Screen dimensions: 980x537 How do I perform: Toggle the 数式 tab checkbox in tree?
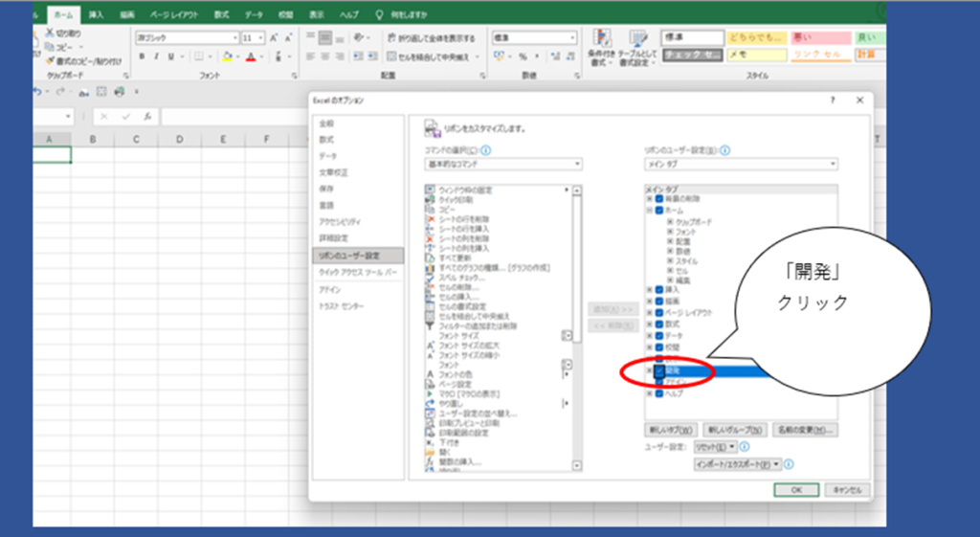point(658,324)
